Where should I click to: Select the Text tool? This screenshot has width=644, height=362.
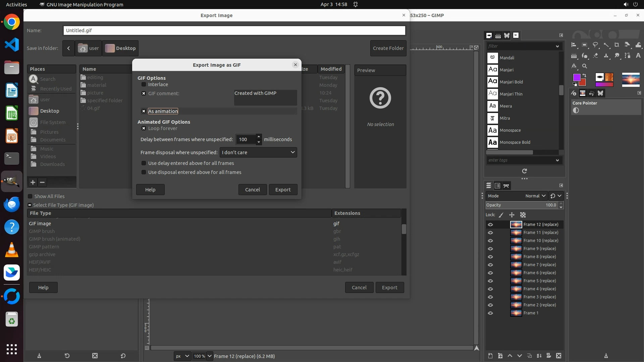pos(638,56)
